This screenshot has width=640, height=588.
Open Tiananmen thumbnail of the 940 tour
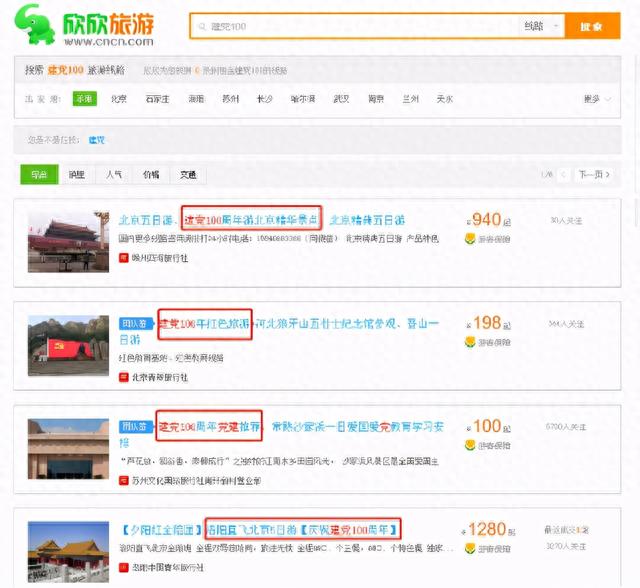coord(68,242)
